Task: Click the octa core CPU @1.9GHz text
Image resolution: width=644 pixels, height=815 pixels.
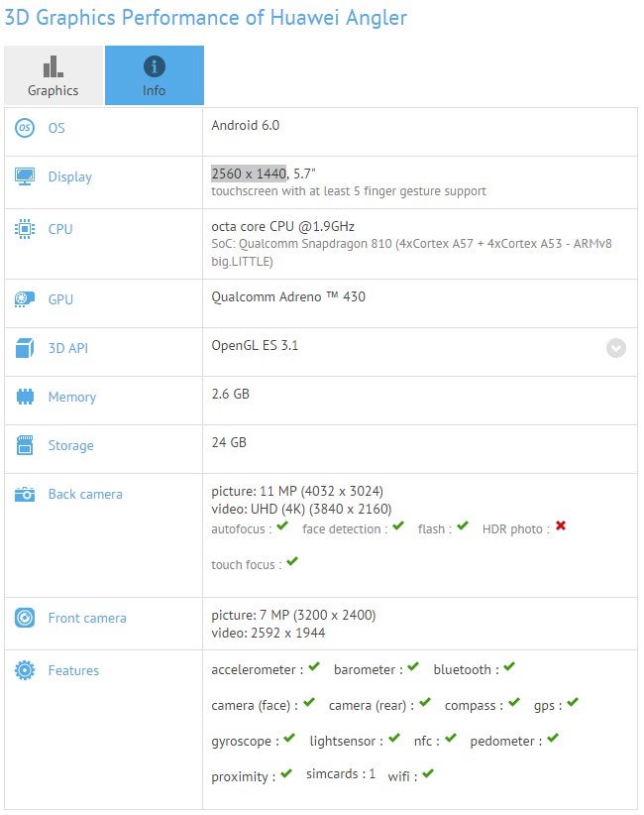Action: point(283,227)
